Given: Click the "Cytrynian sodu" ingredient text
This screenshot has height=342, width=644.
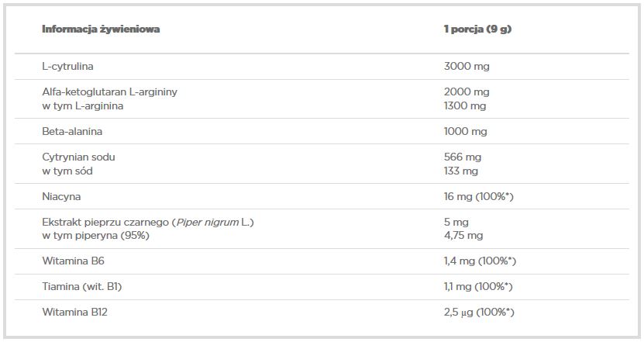Looking at the screenshot, I should point(78,157).
